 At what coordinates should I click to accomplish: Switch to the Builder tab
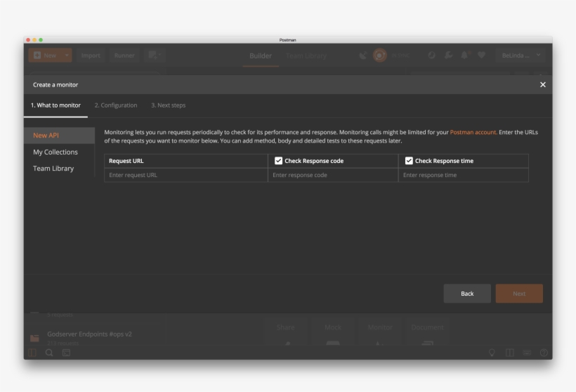pos(261,55)
